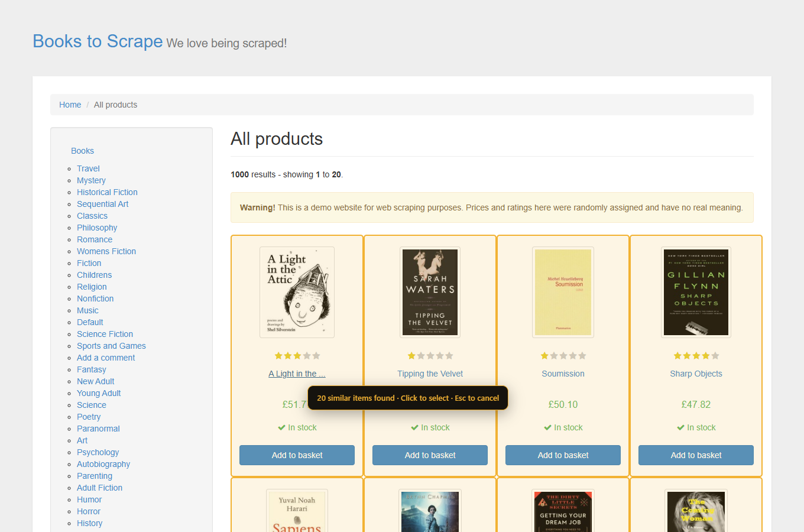Go to Home in the breadcrumb
The image size is (804, 532).
70,105
